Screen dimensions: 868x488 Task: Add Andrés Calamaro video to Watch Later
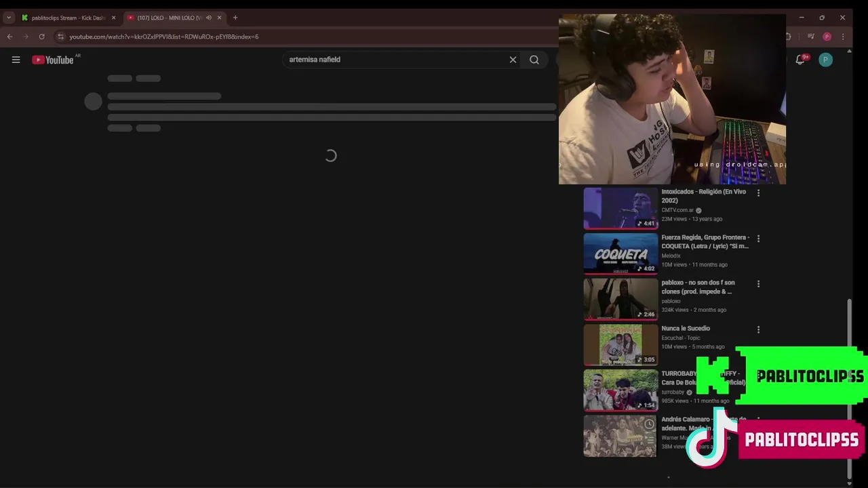pyautogui.click(x=649, y=424)
